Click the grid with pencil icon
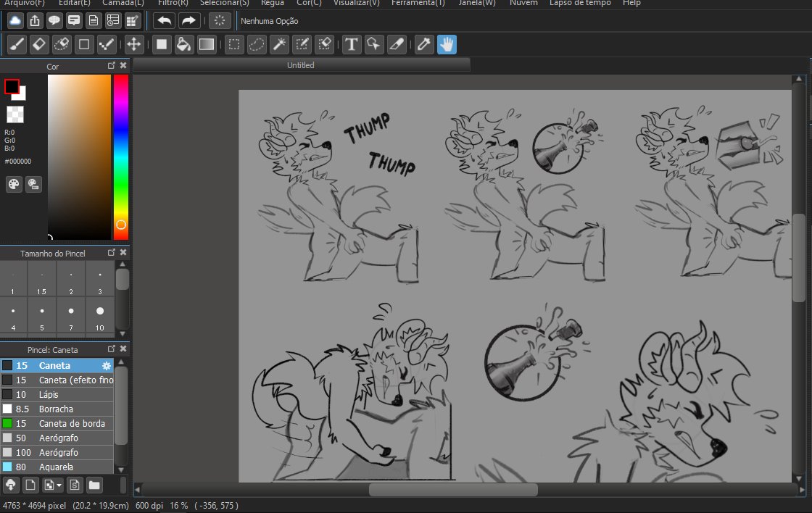Screen dimensions: 812x513 pos(133,21)
